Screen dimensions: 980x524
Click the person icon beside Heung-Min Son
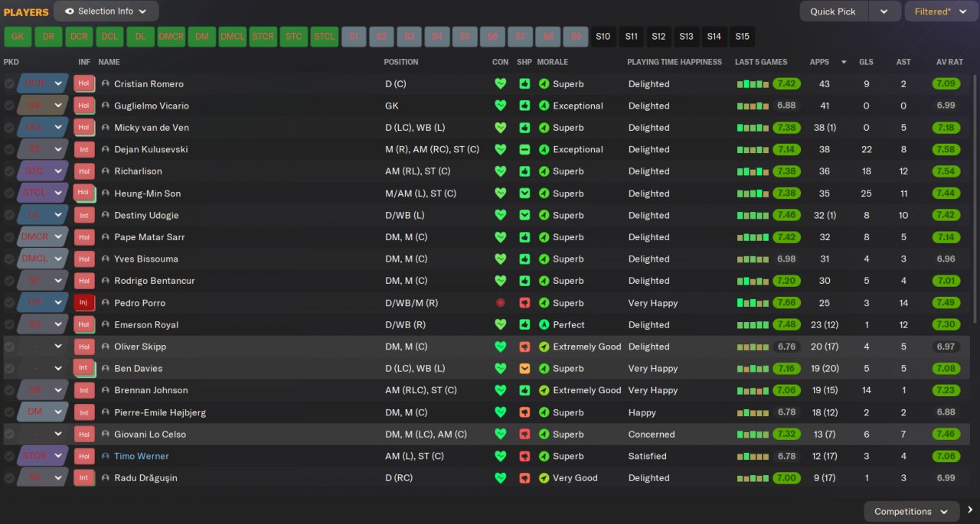(106, 194)
